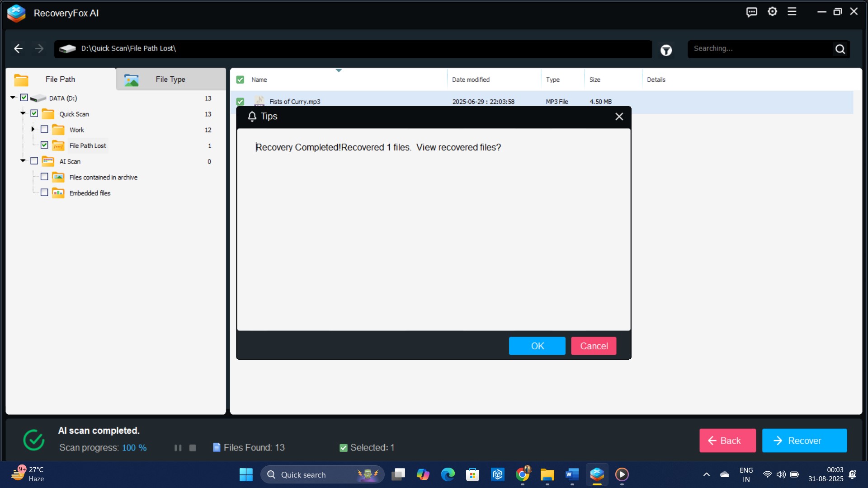868x488 pixels.
Task: Collapse the AI Scan tree node
Action: [x=23, y=161]
